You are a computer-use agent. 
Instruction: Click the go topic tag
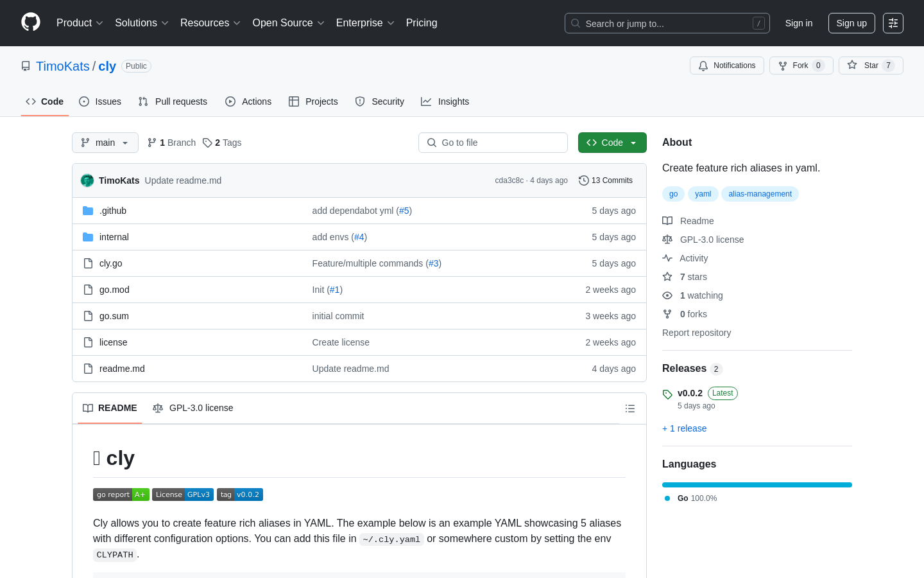[673, 194]
